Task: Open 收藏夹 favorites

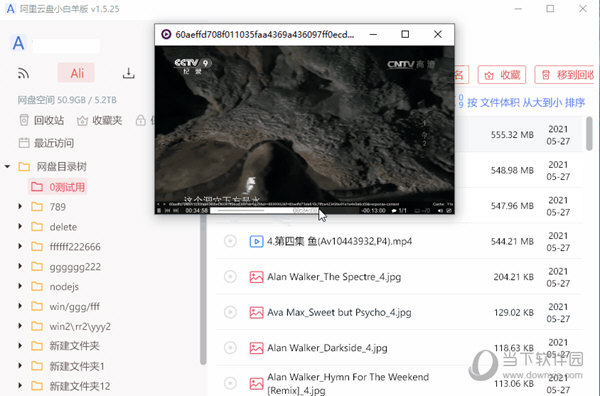Action: 99,121
